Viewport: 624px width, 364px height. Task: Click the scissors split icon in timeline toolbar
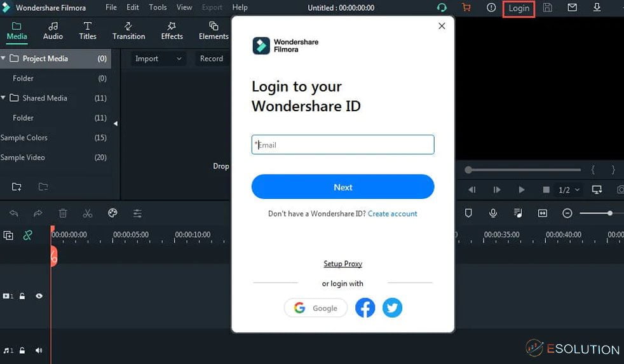[88, 213]
